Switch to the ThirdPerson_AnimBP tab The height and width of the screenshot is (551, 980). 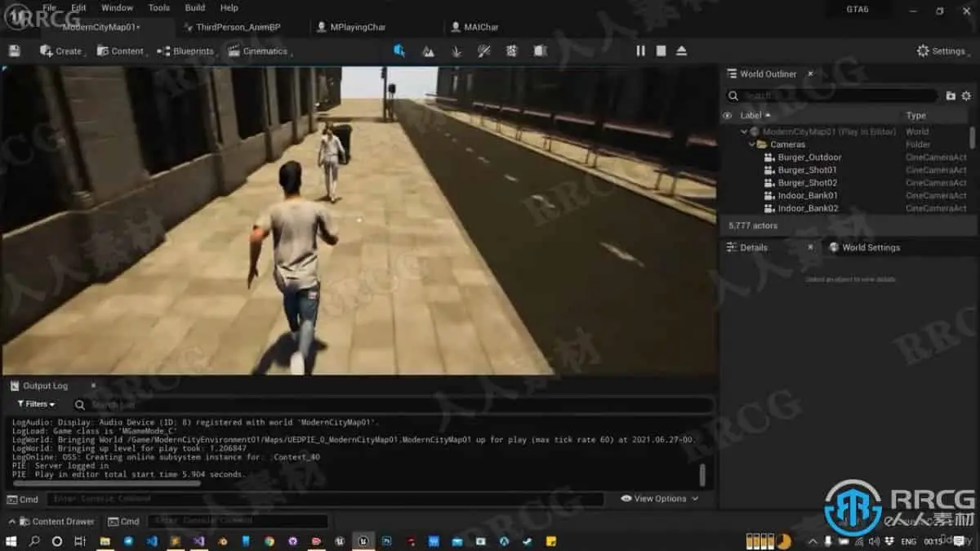[238, 27]
